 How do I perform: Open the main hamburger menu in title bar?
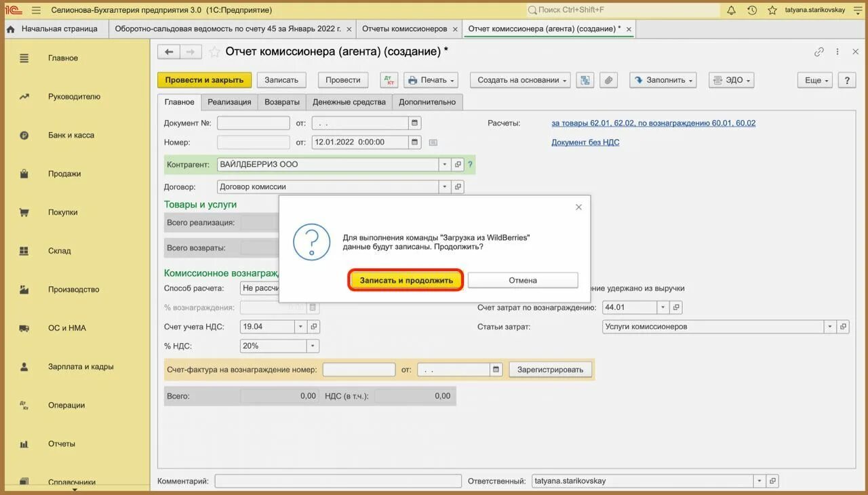pyautogui.click(x=36, y=10)
